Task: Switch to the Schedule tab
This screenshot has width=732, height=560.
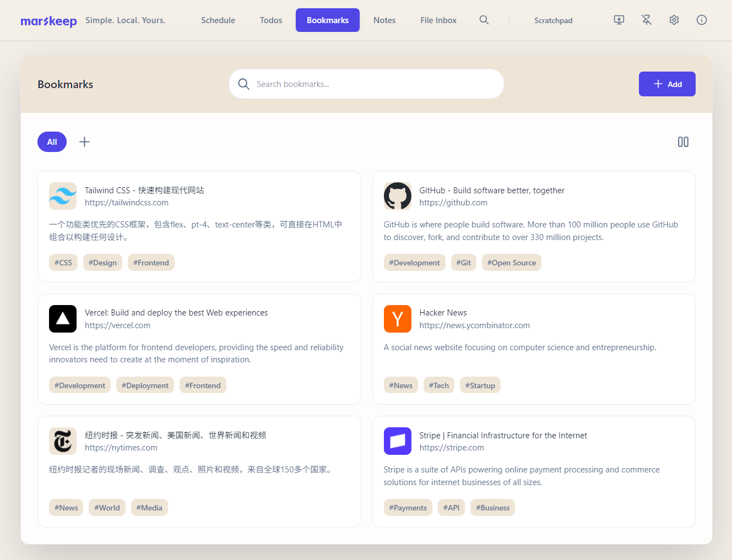Action: [218, 20]
